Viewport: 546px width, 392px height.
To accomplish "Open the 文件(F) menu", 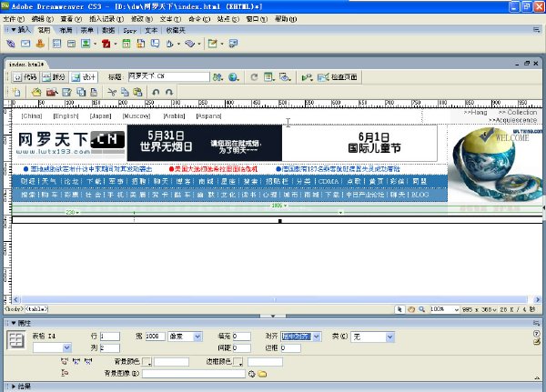I will coord(14,19).
